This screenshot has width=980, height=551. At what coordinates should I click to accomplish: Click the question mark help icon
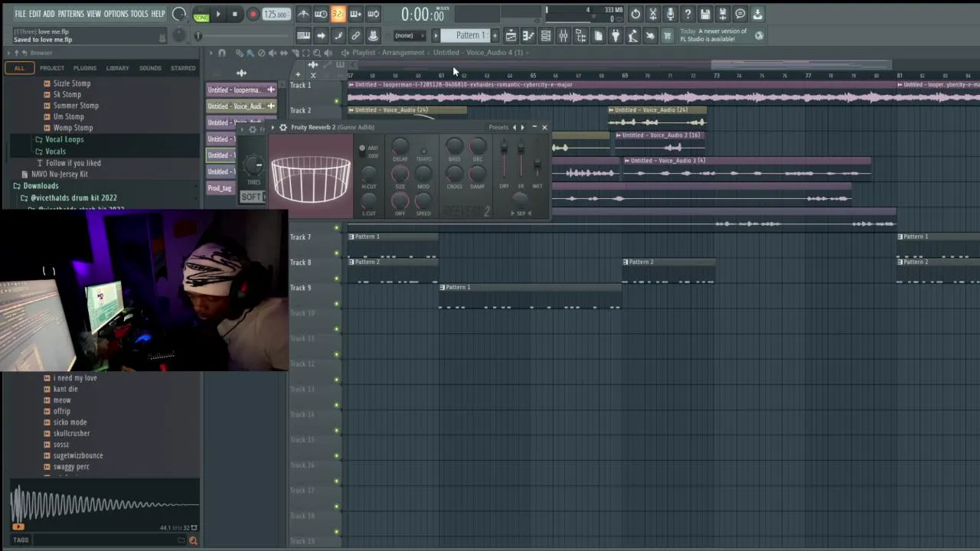click(x=688, y=14)
